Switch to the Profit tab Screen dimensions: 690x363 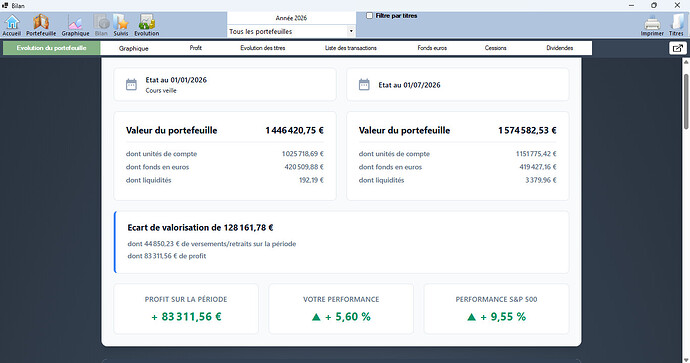tap(196, 48)
